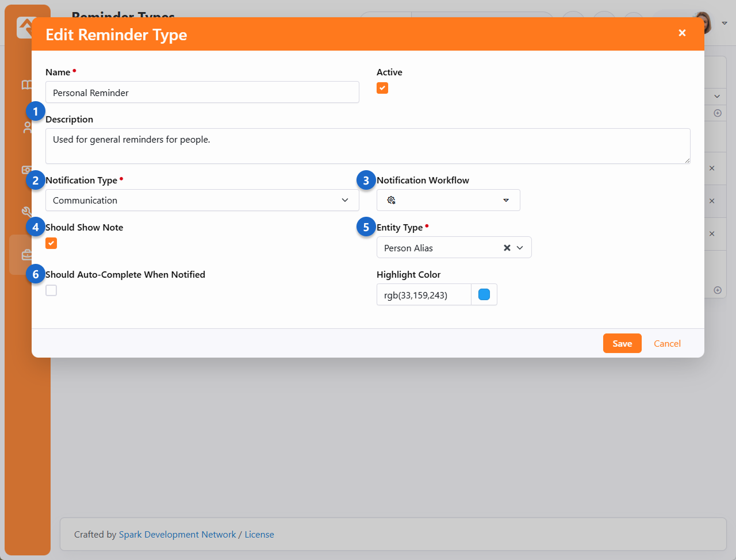Click the Rock logo in the sidebar
The height and width of the screenshot is (560, 736).
point(24,26)
